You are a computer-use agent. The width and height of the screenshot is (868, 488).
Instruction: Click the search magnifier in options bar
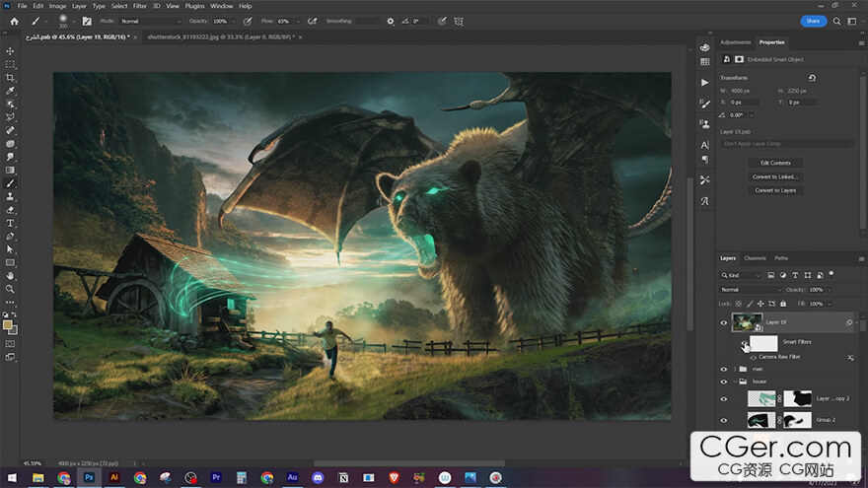(x=837, y=21)
